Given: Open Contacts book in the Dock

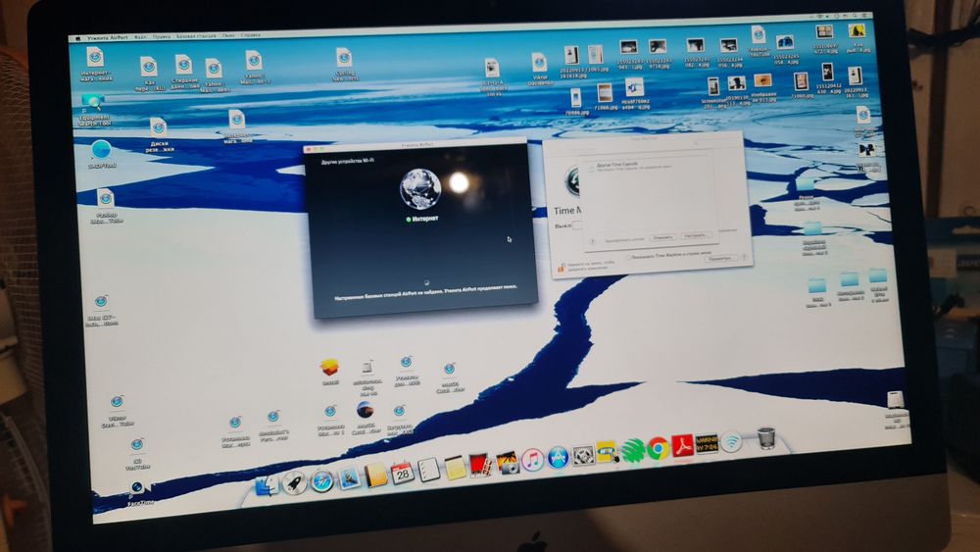Looking at the screenshot, I should (375, 476).
